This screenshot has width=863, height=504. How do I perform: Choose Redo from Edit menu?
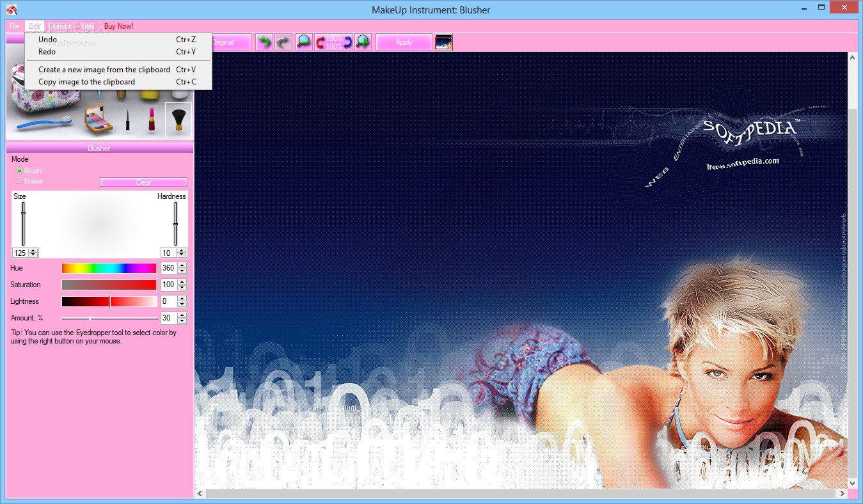[x=118, y=52]
